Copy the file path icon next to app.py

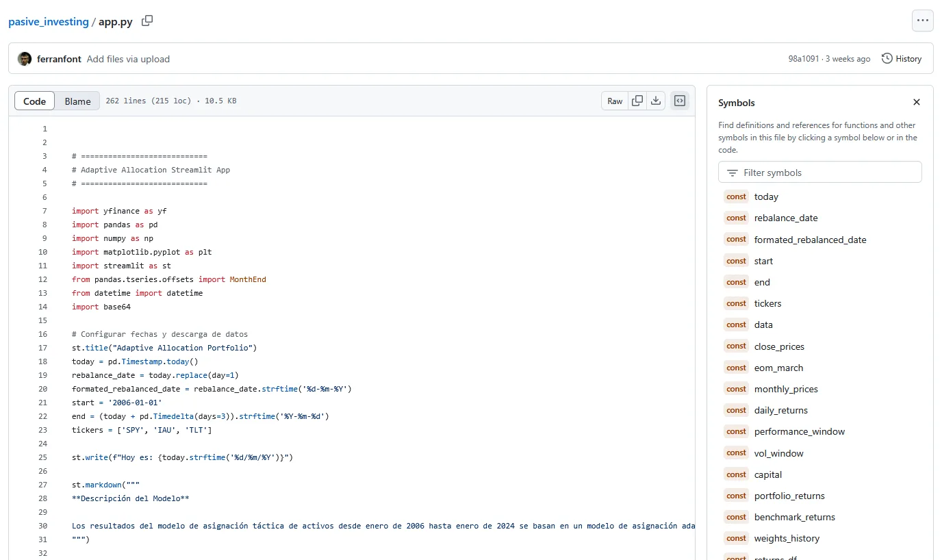coord(147,21)
